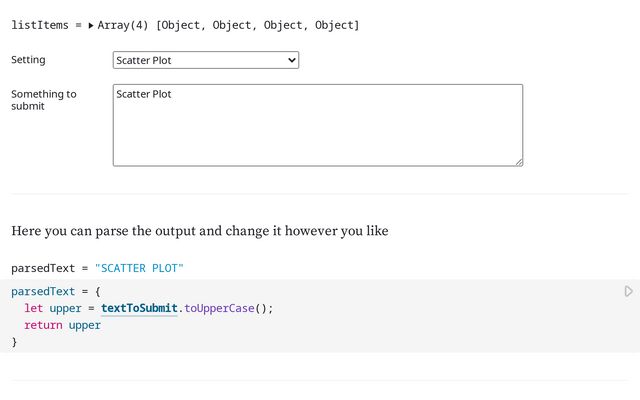Screen dimensions: 640x400
Task: Click the Array(4) label in the output
Action: pyautogui.click(x=123, y=25)
